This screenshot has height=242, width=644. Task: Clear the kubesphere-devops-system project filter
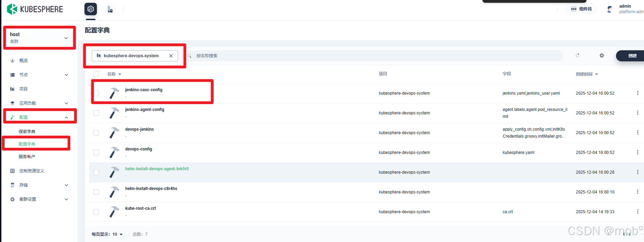[171, 56]
